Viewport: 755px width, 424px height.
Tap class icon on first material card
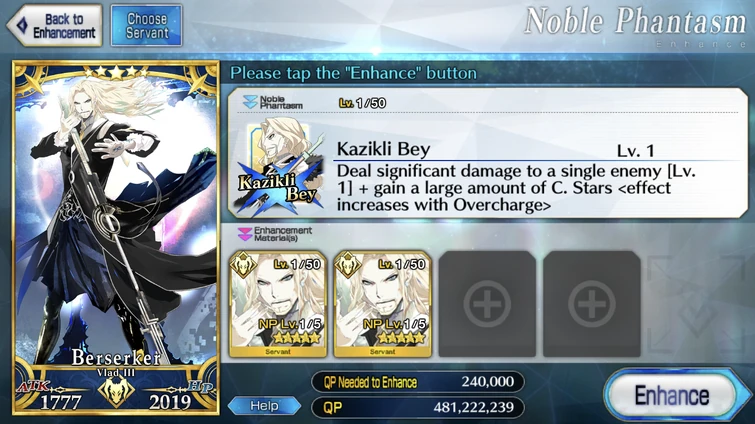click(x=243, y=265)
